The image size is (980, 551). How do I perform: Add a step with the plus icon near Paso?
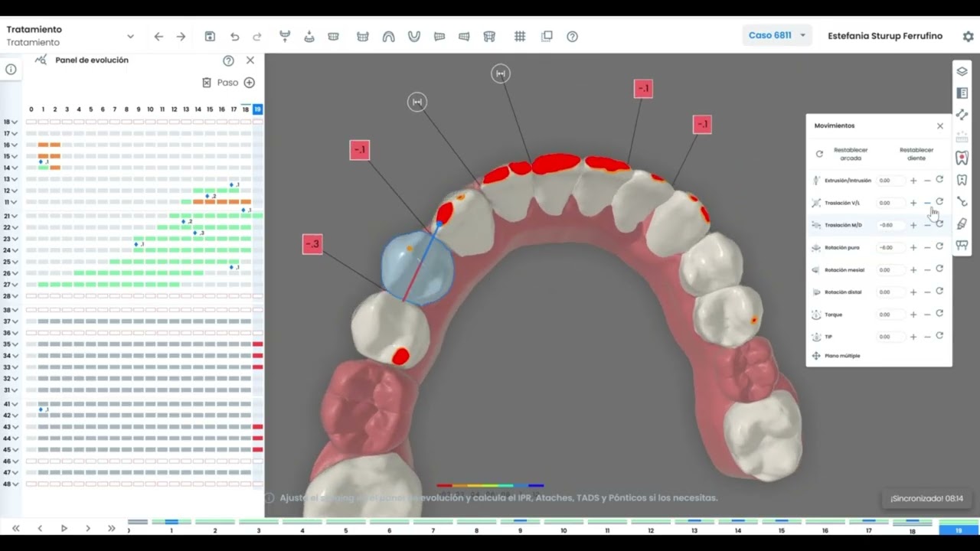(249, 83)
